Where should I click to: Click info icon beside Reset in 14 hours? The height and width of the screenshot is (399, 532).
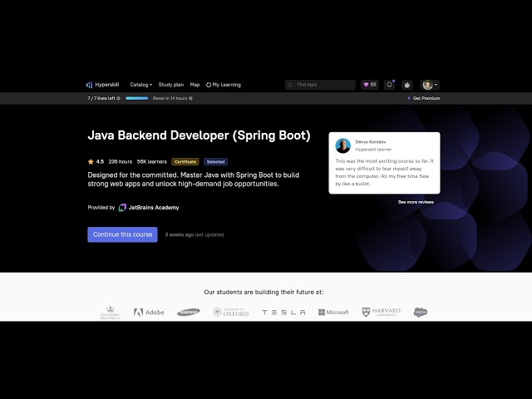pos(190,98)
